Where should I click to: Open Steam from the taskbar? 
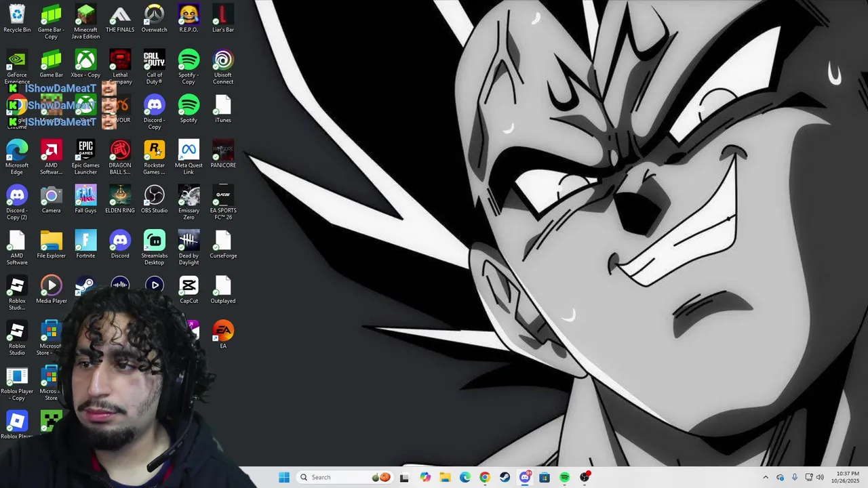(505, 477)
